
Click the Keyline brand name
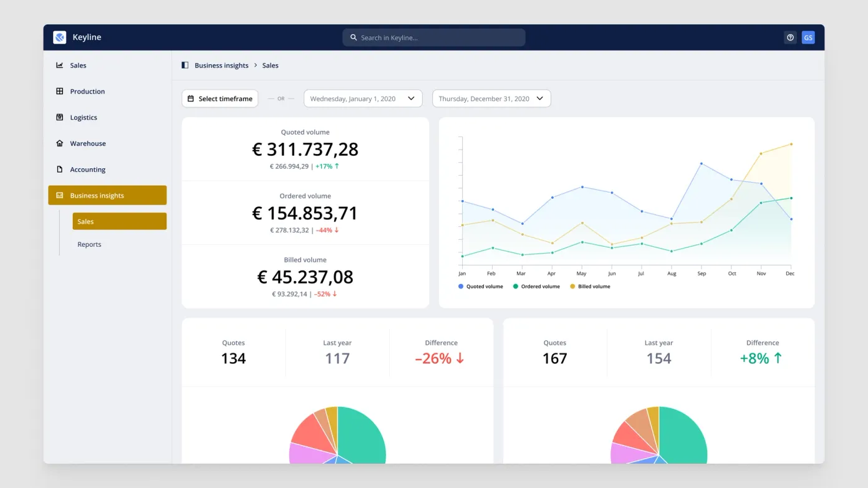[87, 37]
